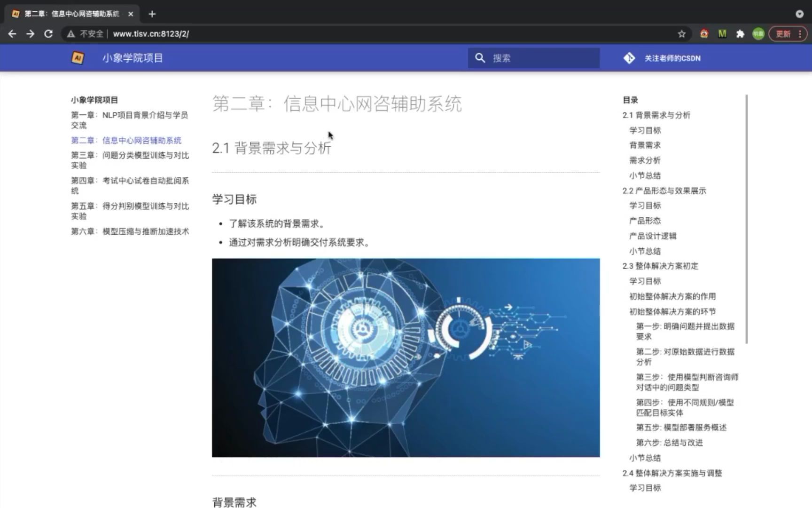Screen dimensions: 812x508
Task: Jump to 第三步 使用模型判断咨询师
Action: [687, 382]
